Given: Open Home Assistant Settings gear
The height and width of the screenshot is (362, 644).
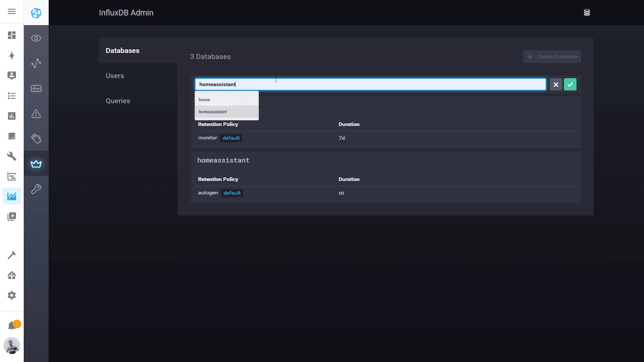Looking at the screenshot, I should point(12,295).
